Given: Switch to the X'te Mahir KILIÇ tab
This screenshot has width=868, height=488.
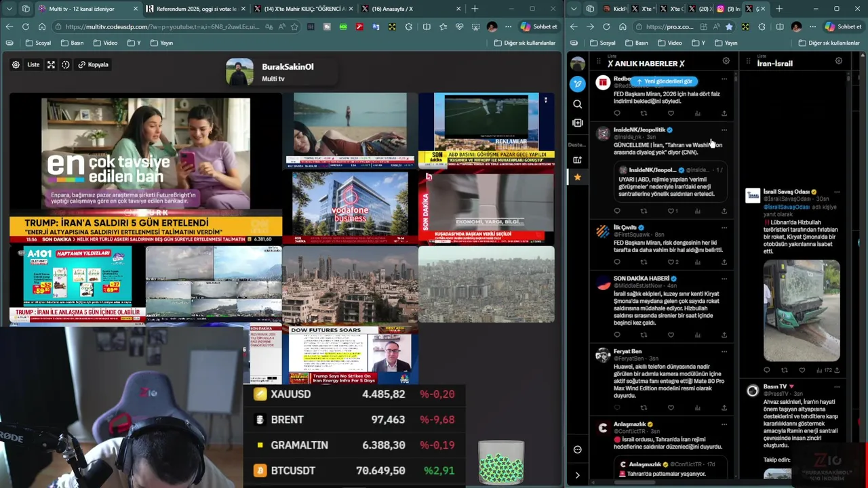Looking at the screenshot, I should (x=304, y=9).
